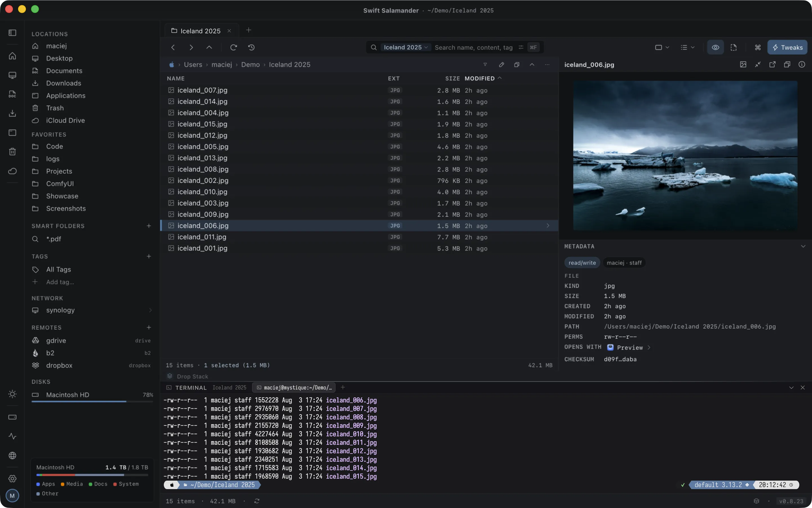Open the activity monitor pulse icon

[12, 436]
